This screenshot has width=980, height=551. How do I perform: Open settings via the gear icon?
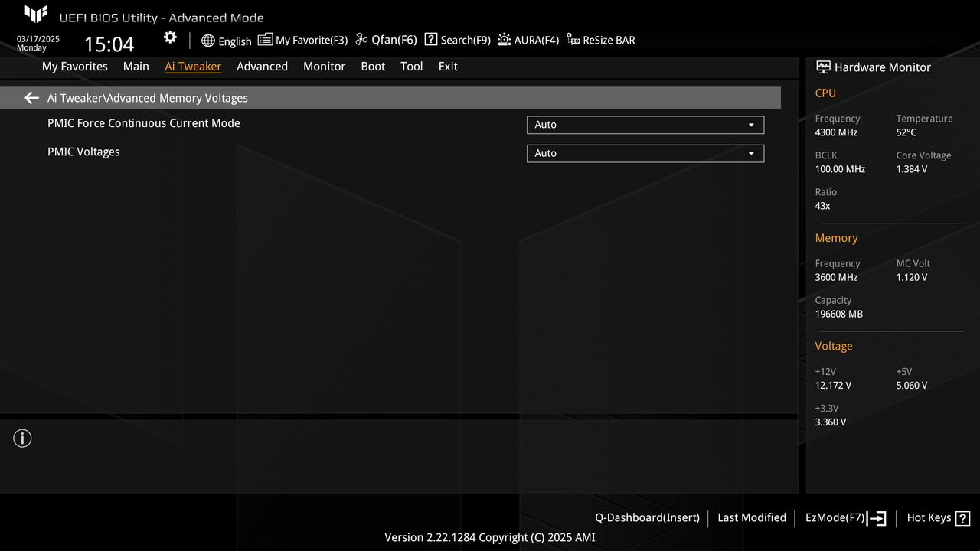tap(170, 37)
